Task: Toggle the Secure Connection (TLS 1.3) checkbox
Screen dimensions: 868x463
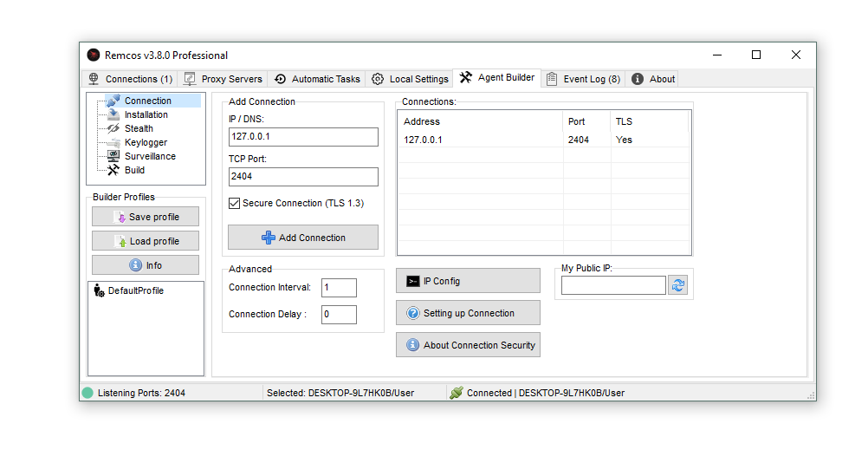Action: click(x=234, y=203)
